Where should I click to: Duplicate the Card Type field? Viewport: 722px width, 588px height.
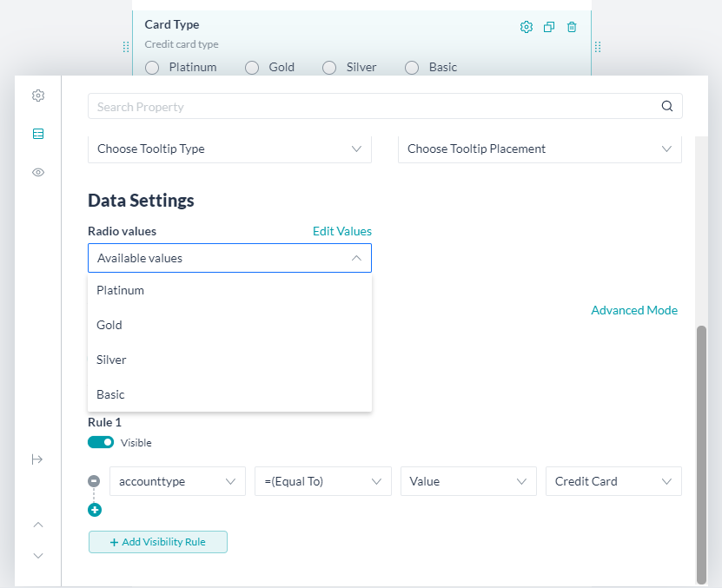[x=549, y=27]
